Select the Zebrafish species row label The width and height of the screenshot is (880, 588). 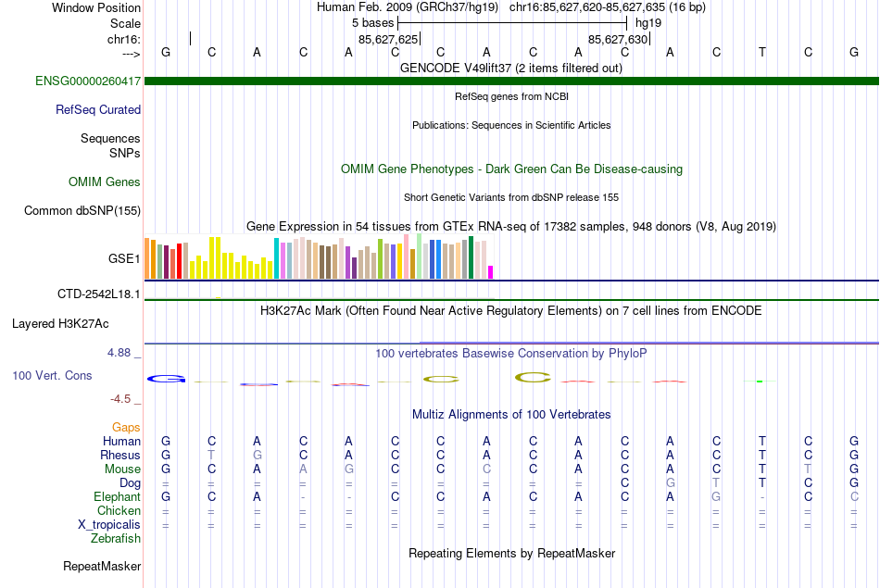(116, 538)
